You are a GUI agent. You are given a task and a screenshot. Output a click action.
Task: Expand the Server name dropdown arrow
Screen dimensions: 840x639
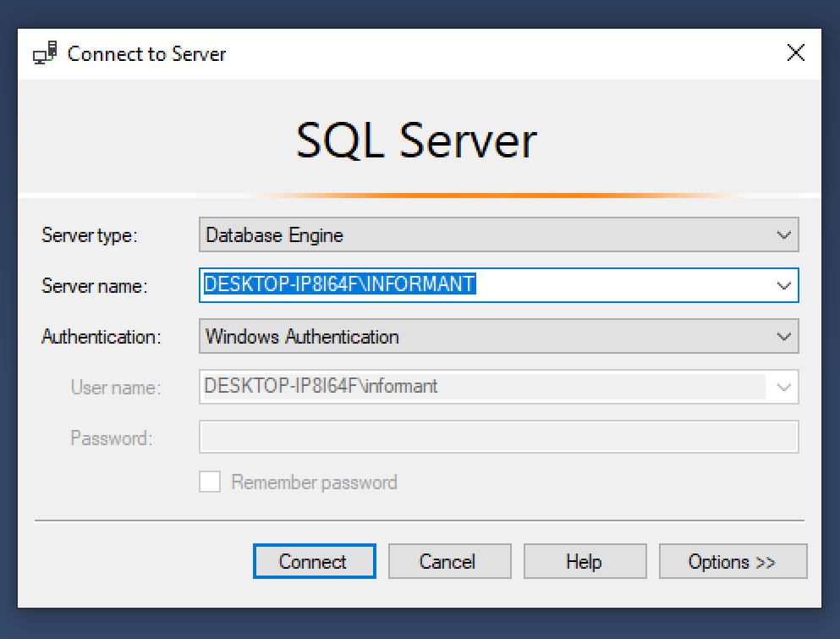(784, 285)
